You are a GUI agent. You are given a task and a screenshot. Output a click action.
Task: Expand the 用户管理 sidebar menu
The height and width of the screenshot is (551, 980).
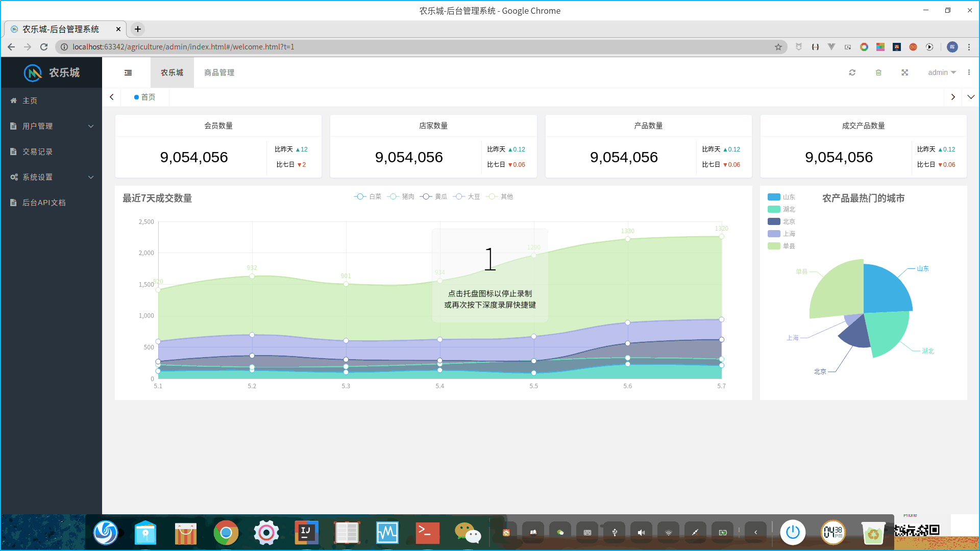[51, 126]
